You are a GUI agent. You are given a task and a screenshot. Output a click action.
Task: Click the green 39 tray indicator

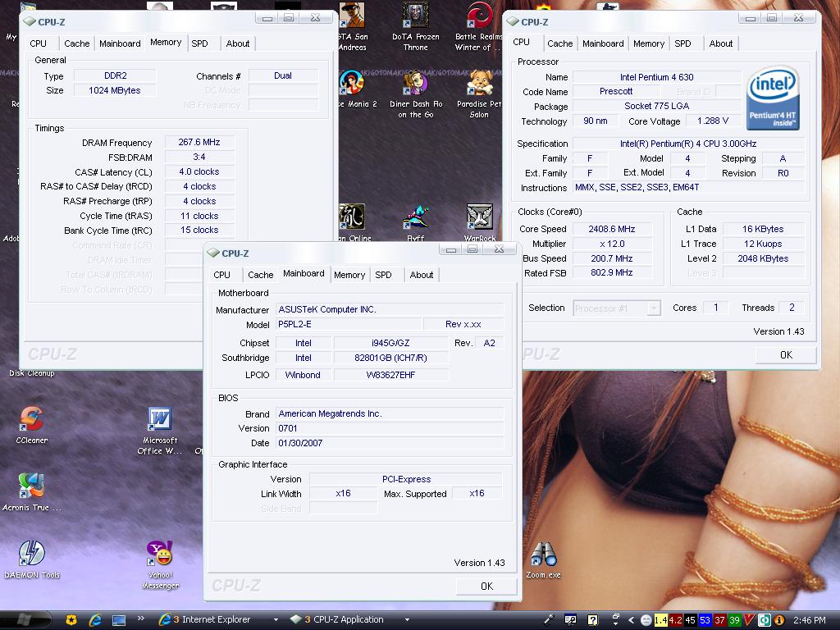pyautogui.click(x=734, y=620)
